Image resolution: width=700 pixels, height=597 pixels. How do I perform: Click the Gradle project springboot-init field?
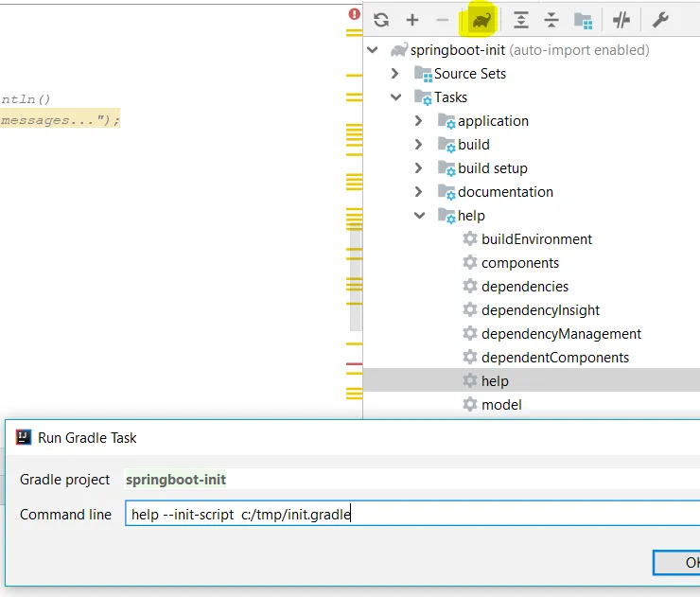[x=411, y=480]
